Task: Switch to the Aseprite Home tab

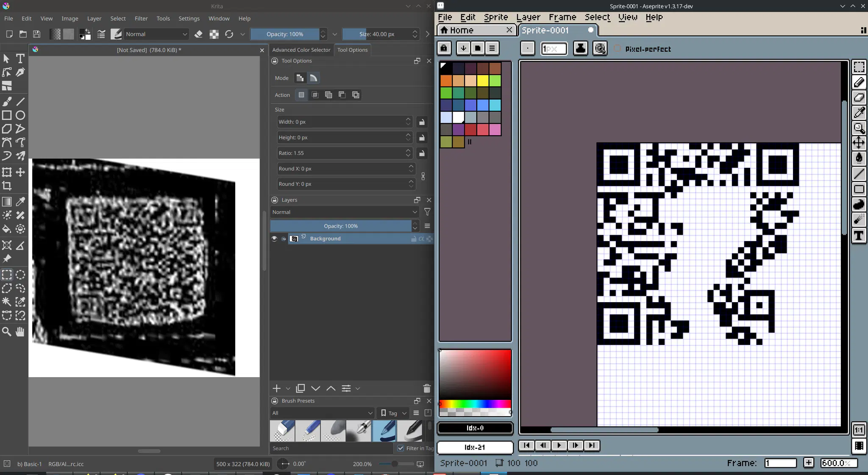Action: 476,30
